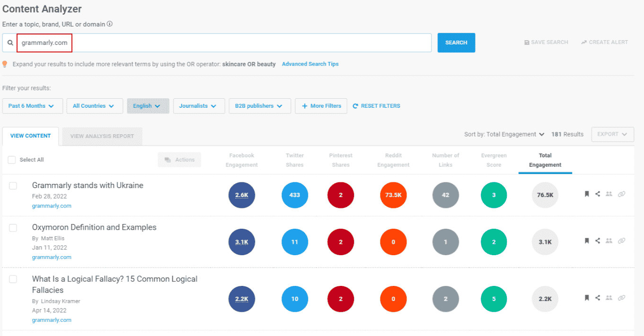The height and width of the screenshot is (336, 644).
Task: View backlinks for 'What Is a Logical Fallacy'
Action: [x=622, y=298]
